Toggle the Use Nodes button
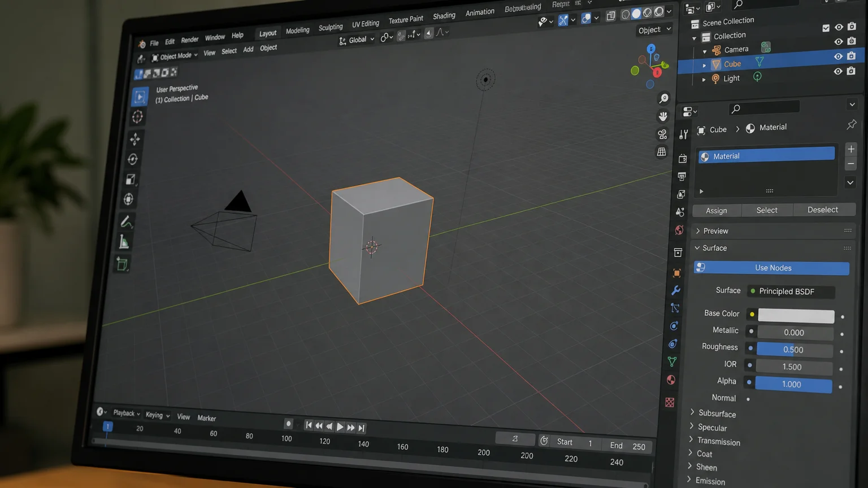The height and width of the screenshot is (488, 868). [771, 268]
